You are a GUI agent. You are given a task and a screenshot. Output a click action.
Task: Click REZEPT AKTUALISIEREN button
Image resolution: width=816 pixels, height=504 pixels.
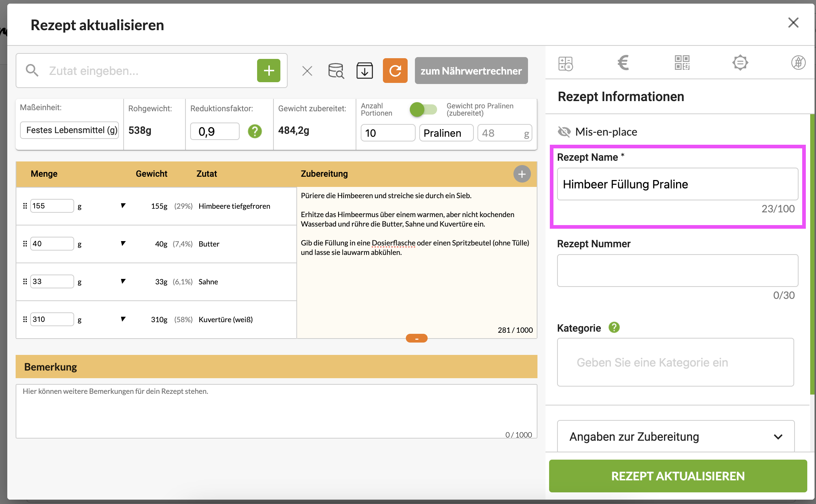(678, 476)
